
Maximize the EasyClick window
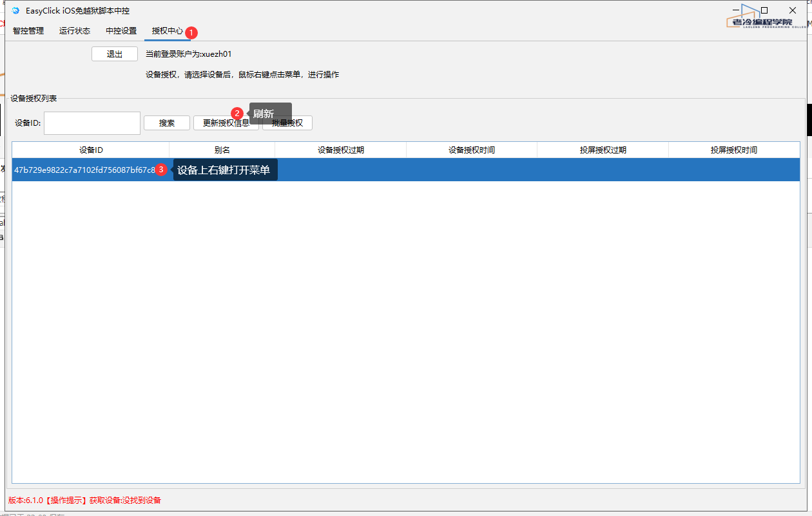pyautogui.click(x=764, y=10)
